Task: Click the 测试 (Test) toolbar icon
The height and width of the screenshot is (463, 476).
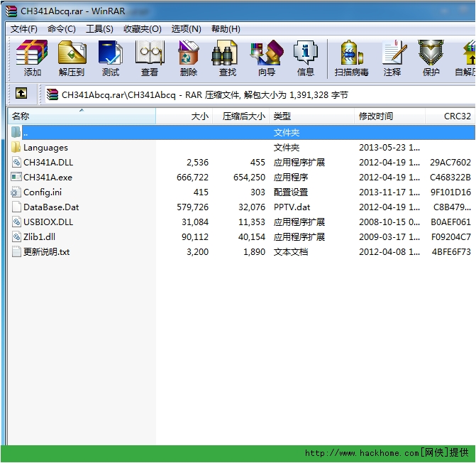Action: (x=111, y=53)
